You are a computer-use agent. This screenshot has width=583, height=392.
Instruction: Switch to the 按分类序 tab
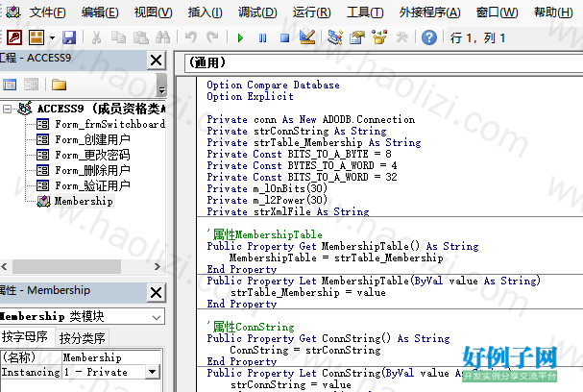[83, 338]
